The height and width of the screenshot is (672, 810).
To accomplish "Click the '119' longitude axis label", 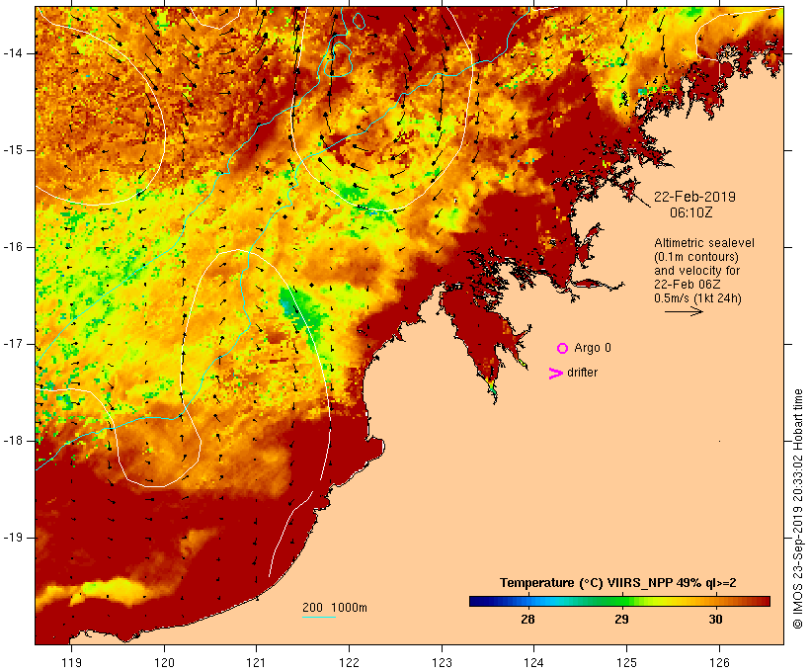I will point(72,662).
